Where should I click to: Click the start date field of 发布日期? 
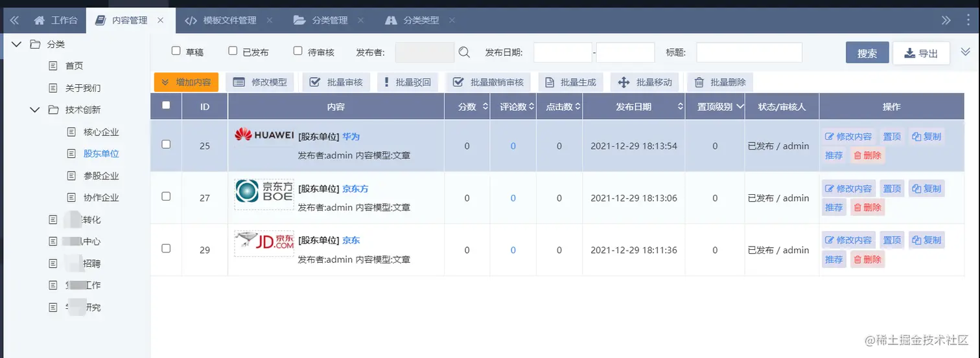(563, 52)
